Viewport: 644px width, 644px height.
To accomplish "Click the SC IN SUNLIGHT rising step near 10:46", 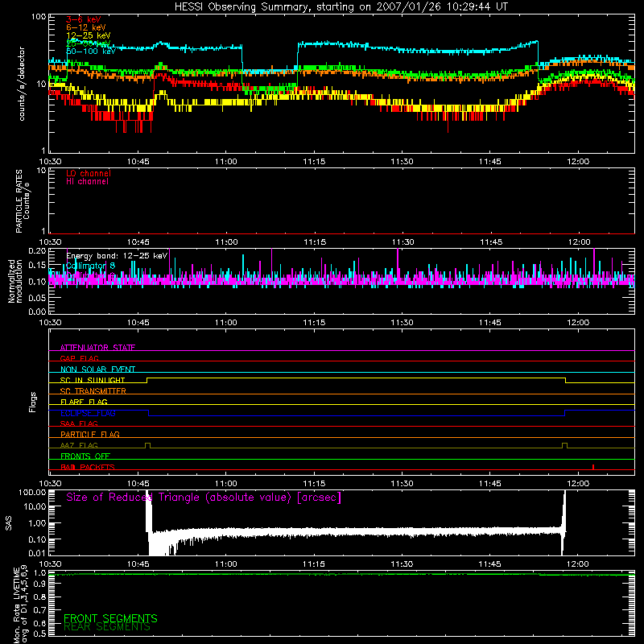I will point(147,380).
